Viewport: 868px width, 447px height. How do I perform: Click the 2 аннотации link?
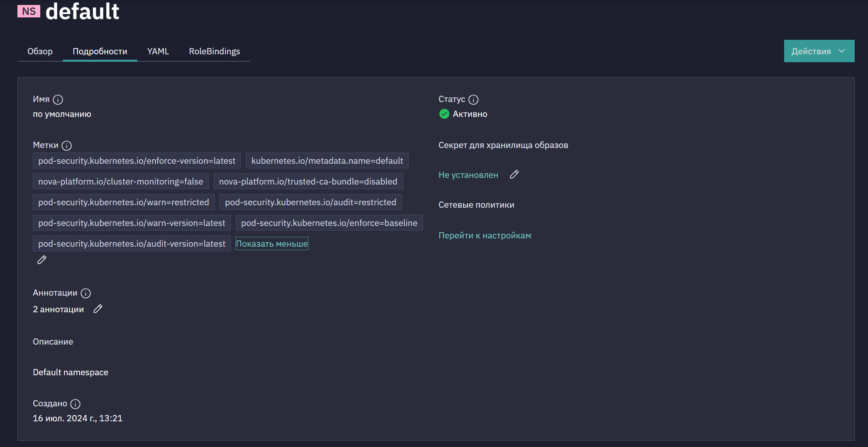point(59,309)
